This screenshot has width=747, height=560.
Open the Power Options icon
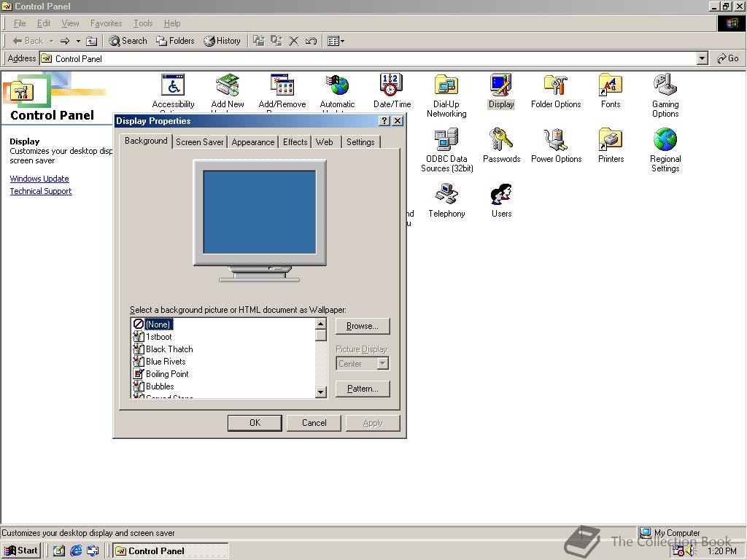[556, 141]
